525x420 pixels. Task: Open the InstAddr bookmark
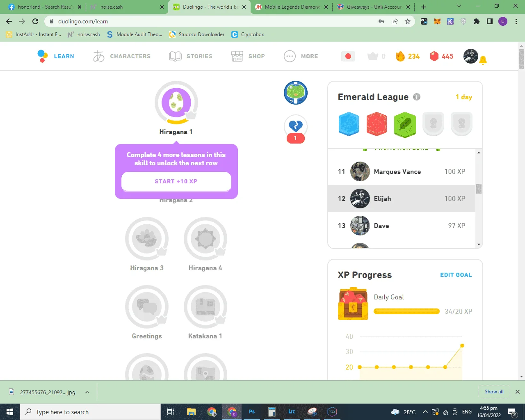click(34, 34)
